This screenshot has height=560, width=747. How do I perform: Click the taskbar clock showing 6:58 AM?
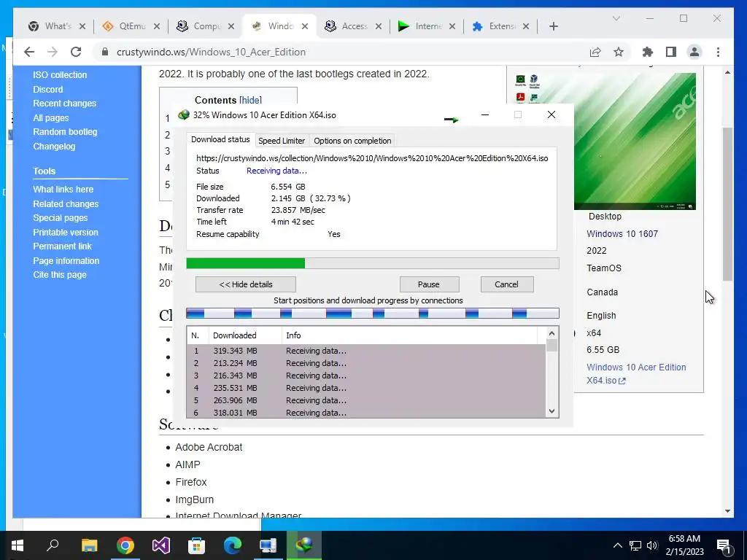(x=684, y=545)
